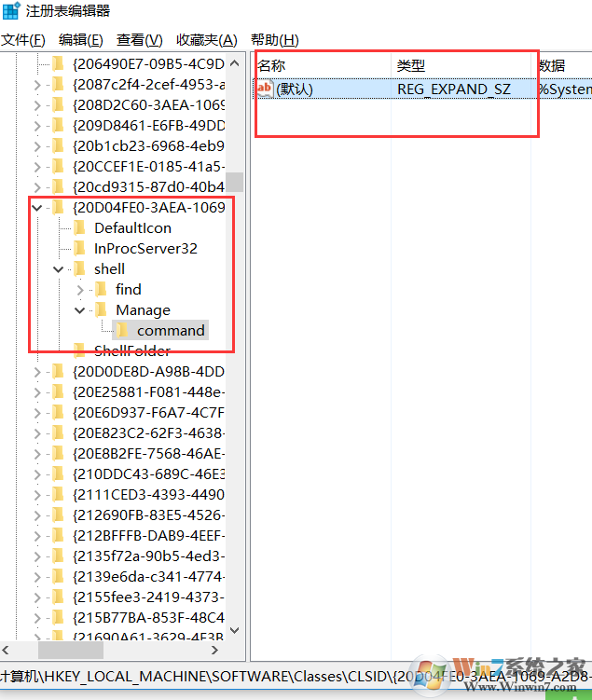This screenshot has height=700, width=592.
Task: Click the folder icon of {2111CED3-4393-4490 key
Action: pos(58,495)
